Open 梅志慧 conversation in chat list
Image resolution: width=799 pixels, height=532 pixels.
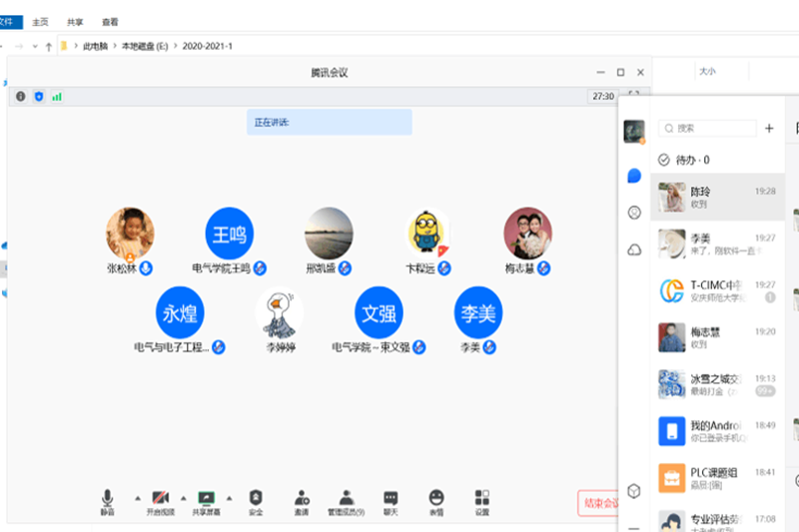point(717,337)
